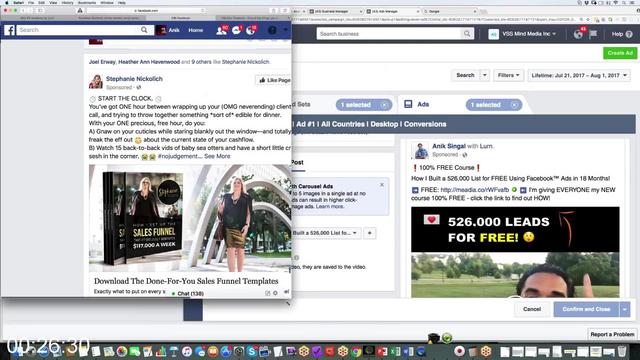Dismiss the Carousel Ads tip box
Image resolution: width=640 pixels, height=360 pixels.
point(382,185)
